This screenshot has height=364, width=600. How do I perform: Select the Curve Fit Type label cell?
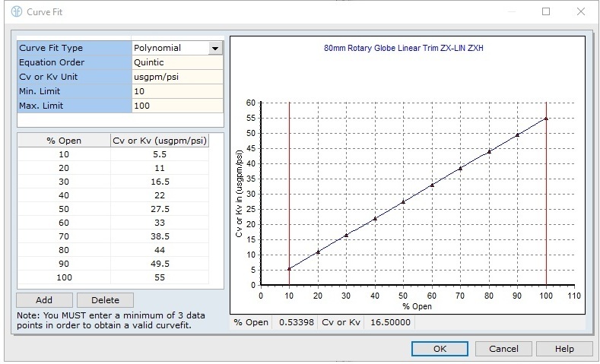75,48
